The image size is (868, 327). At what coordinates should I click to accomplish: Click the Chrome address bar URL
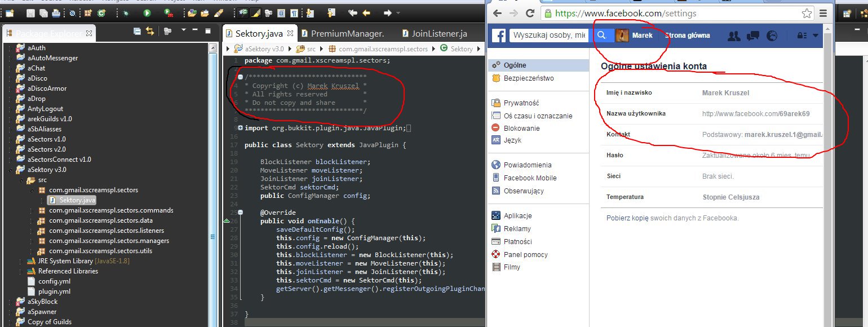(x=626, y=14)
